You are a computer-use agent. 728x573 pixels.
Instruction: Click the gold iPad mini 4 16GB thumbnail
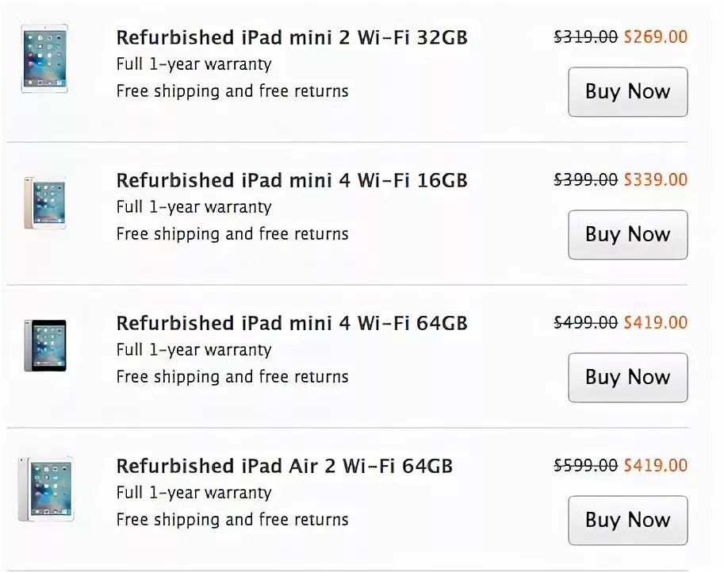44,202
